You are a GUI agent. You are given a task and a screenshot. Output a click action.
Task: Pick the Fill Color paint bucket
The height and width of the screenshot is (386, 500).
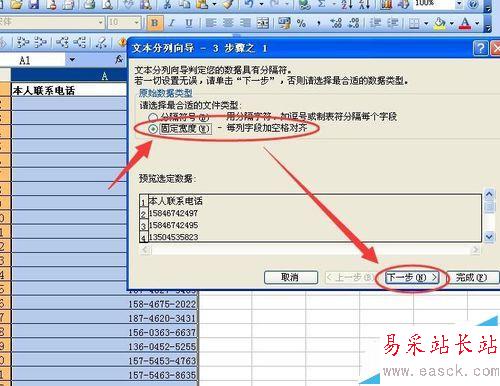tap(440, 23)
